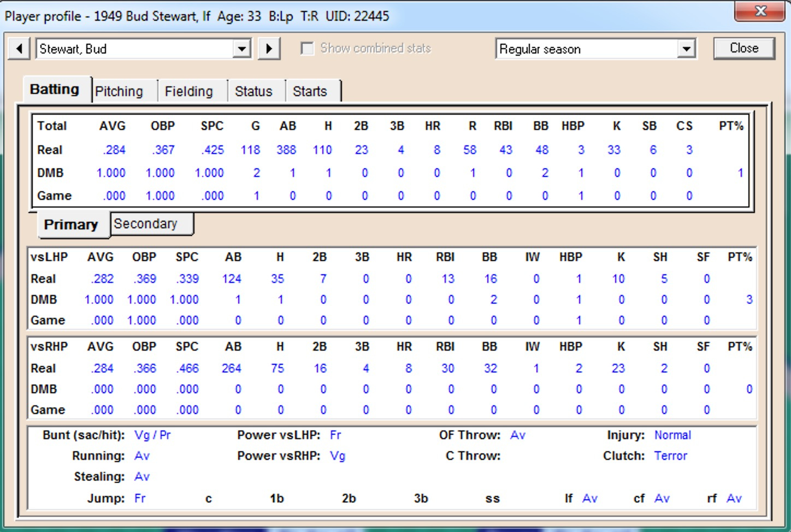
Task: Click the Stealing rating Av
Action: (142, 476)
